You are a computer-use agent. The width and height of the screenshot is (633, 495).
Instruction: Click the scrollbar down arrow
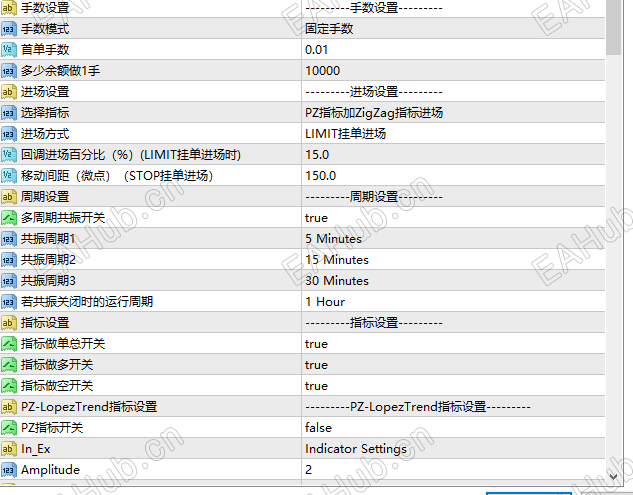click(613, 476)
